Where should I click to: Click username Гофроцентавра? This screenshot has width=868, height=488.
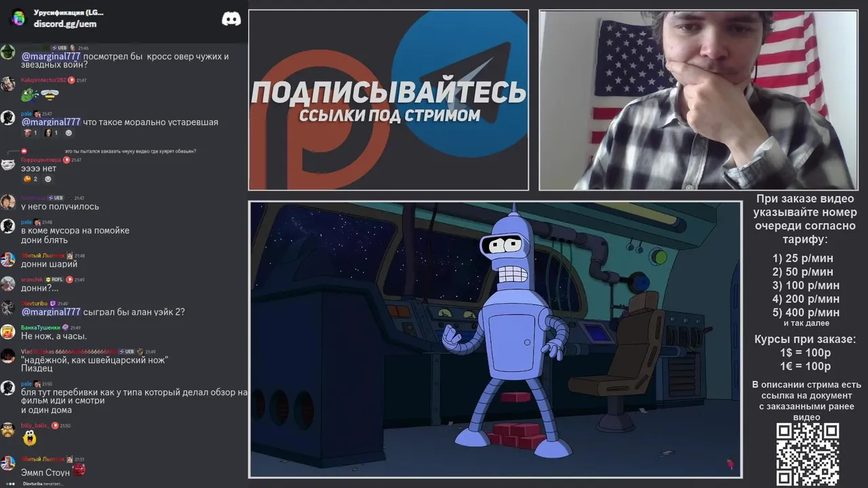click(x=41, y=160)
